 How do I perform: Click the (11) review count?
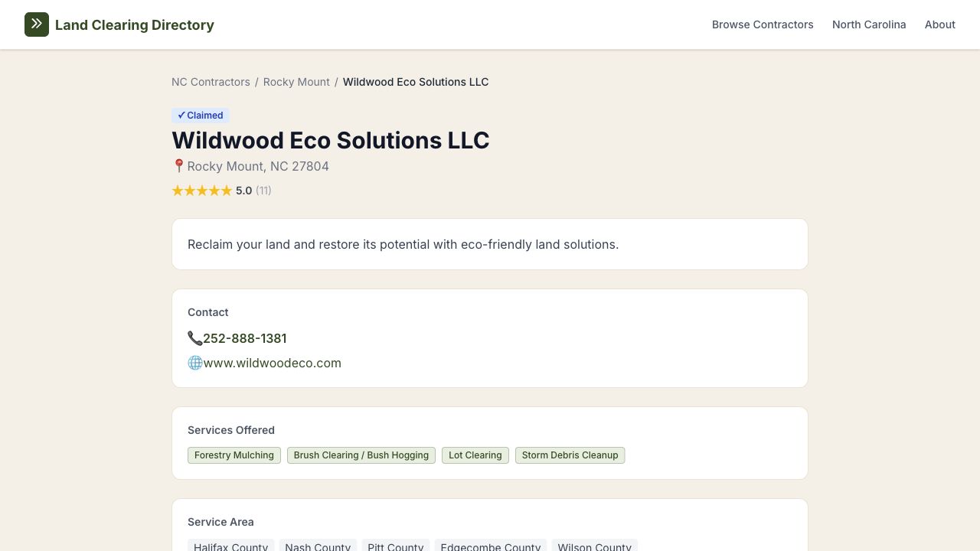(x=263, y=191)
